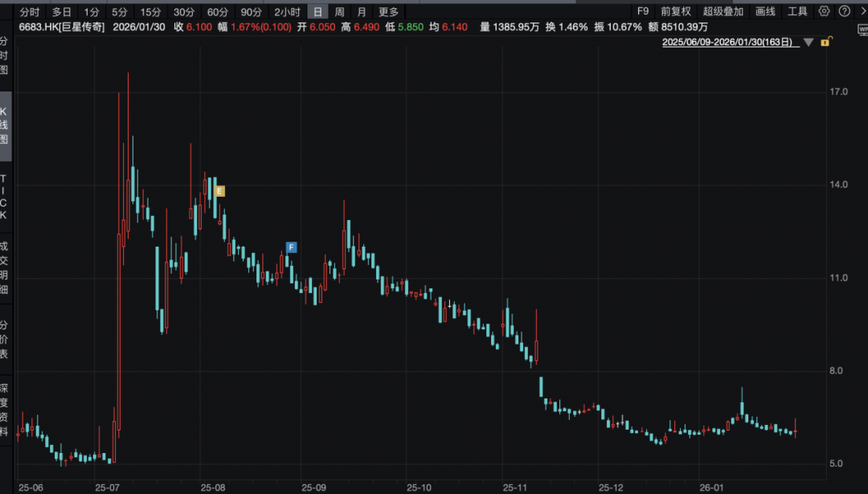This screenshot has width=868, height=494.
Task: Switch to the 周 weekly period
Action: pyautogui.click(x=339, y=11)
